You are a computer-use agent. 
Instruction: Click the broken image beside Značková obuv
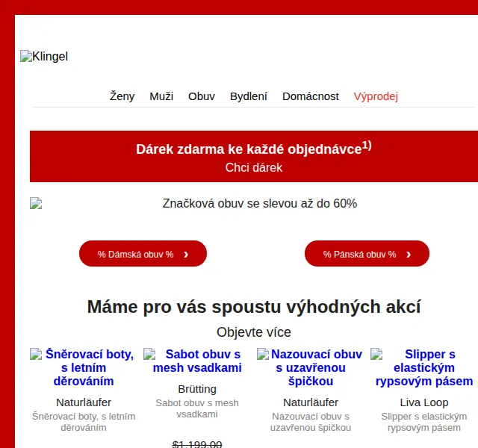[x=36, y=203]
